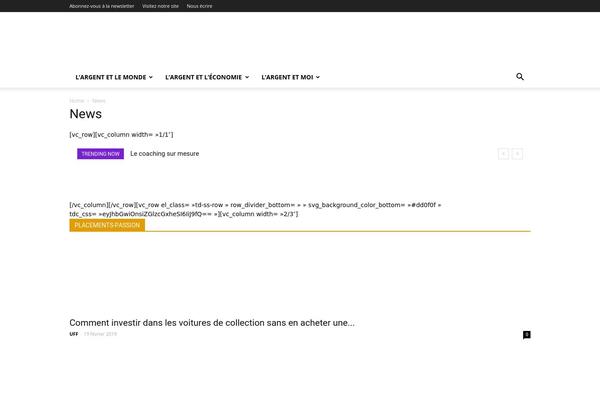Show next trending item arrow
The image size is (600, 400).
click(517, 154)
